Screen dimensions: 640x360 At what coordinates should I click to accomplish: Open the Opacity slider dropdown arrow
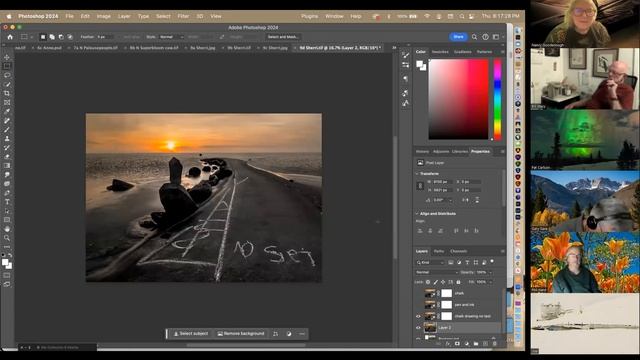490,272
